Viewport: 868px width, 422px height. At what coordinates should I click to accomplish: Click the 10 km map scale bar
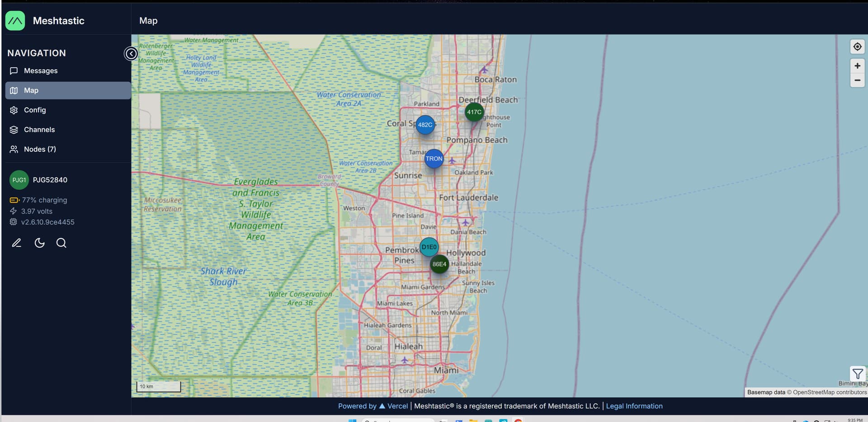(159, 386)
